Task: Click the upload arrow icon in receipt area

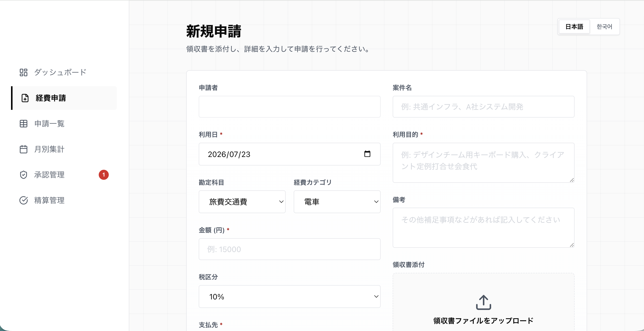Action: [x=484, y=302]
